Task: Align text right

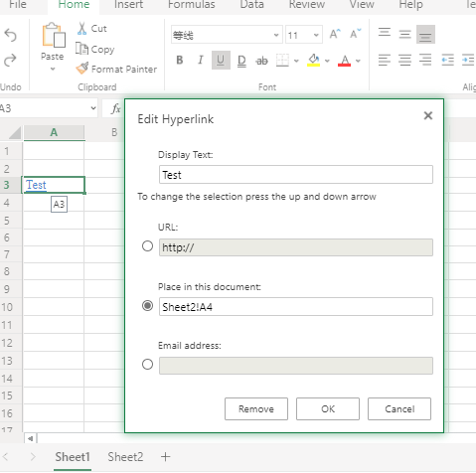Action: (x=425, y=61)
